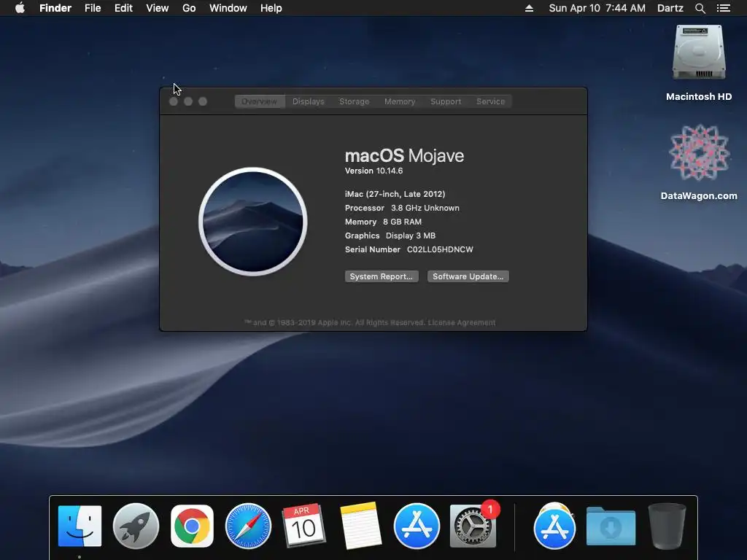Viewport: 747px width, 560px height.
Task: Switch to the Overview tab
Action: 260,101
